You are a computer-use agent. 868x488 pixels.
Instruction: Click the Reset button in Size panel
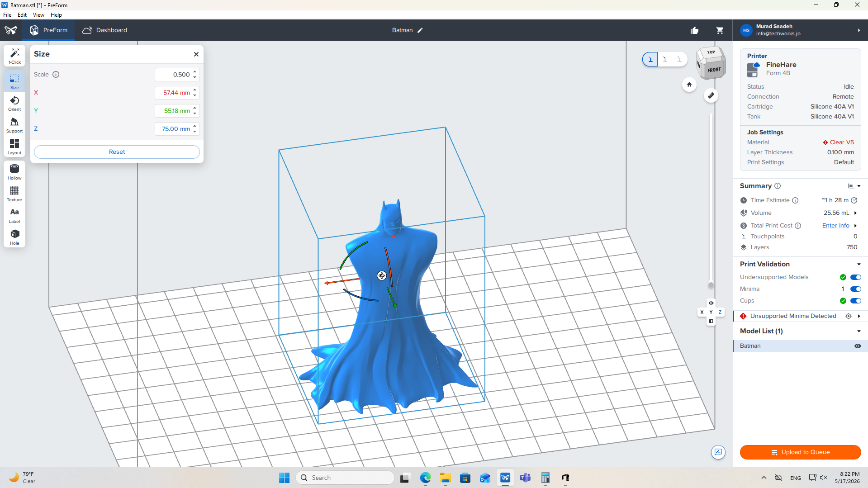[x=117, y=152]
